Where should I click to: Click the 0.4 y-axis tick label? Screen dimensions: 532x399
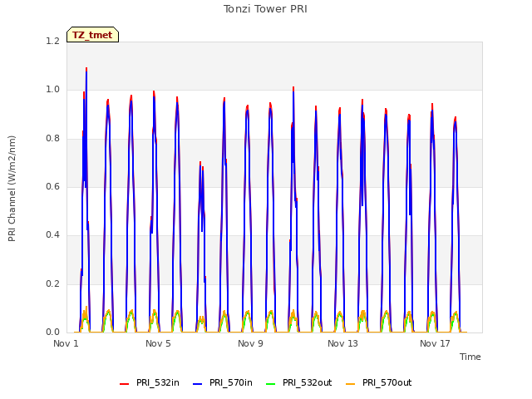click(52, 234)
